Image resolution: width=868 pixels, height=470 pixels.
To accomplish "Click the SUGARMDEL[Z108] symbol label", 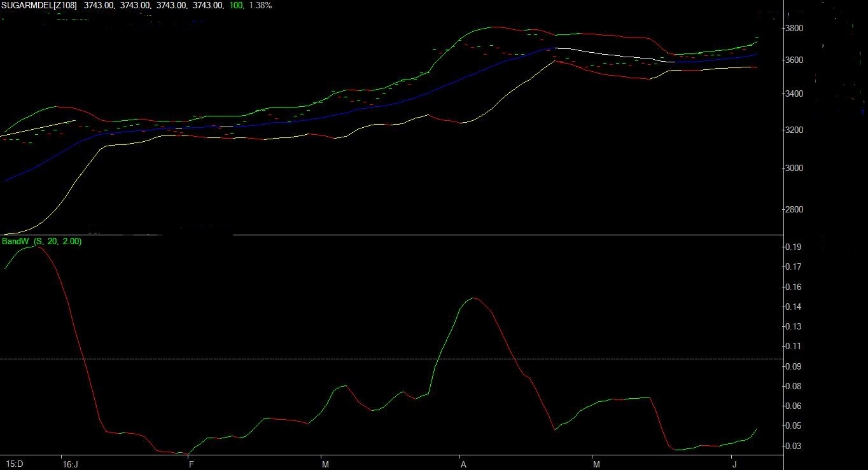I will click(39, 6).
